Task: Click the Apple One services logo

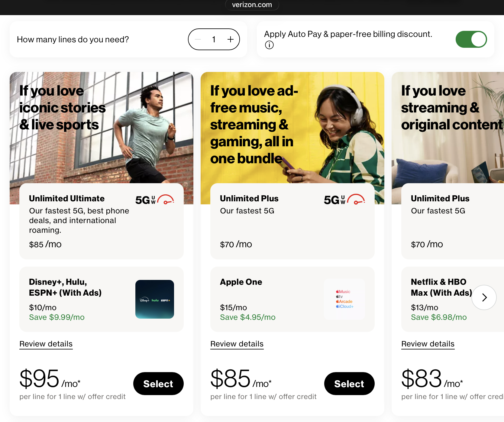Action: [x=344, y=299]
